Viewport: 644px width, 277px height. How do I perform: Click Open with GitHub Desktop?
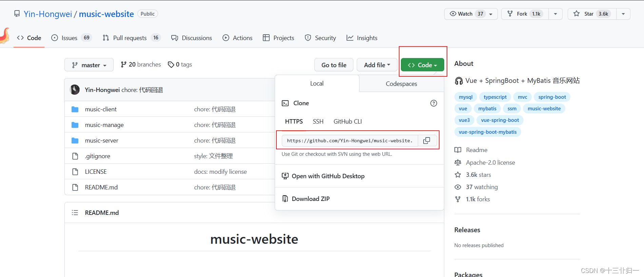pyautogui.click(x=359, y=176)
